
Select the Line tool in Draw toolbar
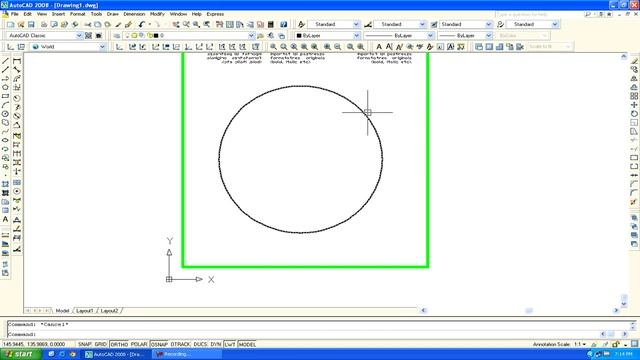(5, 61)
